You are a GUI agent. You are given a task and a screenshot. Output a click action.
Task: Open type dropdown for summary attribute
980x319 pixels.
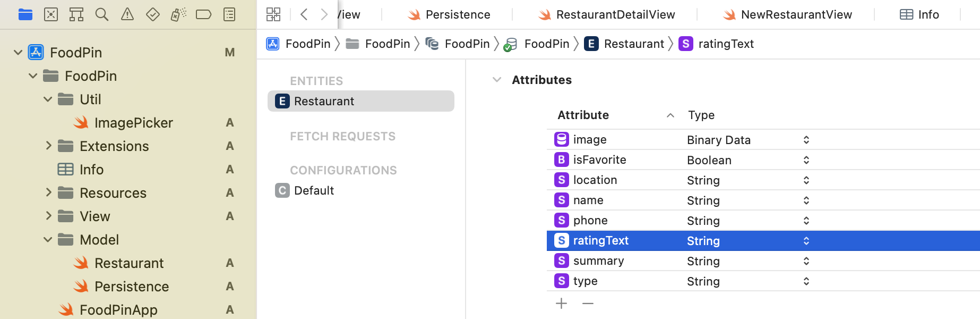[806, 261]
